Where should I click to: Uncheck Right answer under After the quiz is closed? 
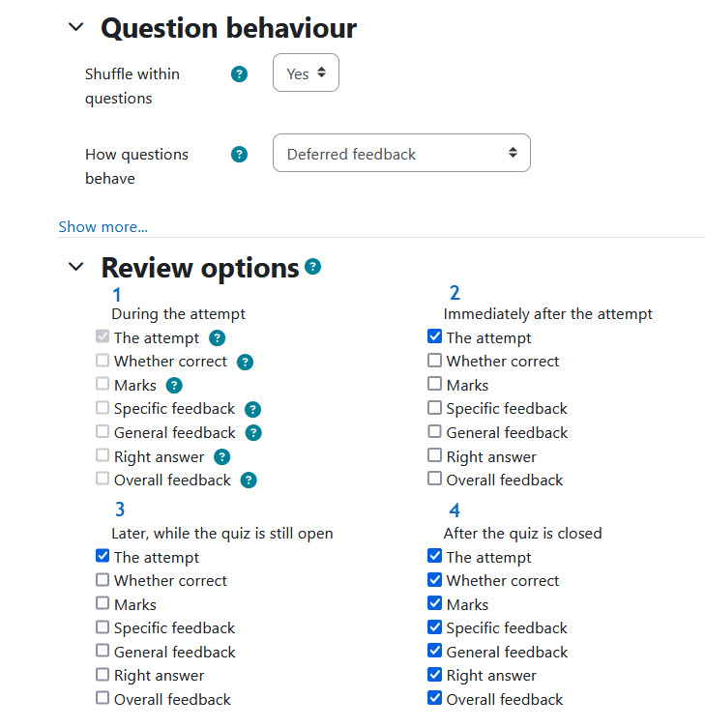[434, 674]
